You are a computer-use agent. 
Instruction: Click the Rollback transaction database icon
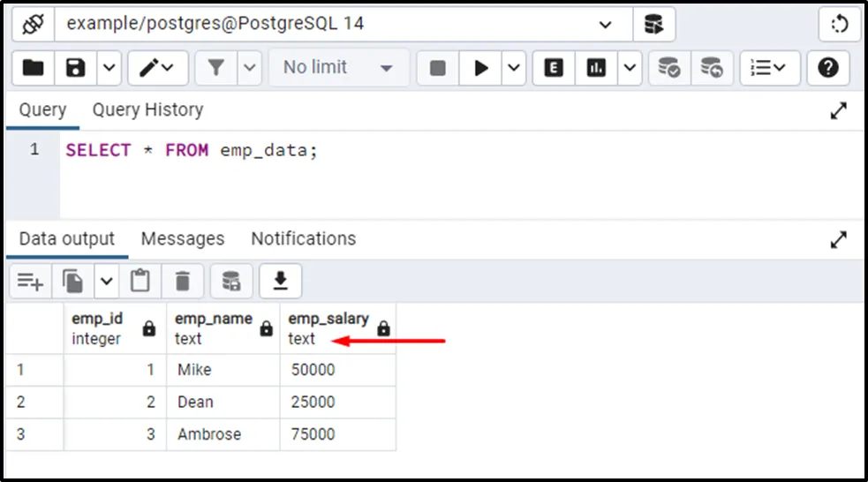[712, 68]
